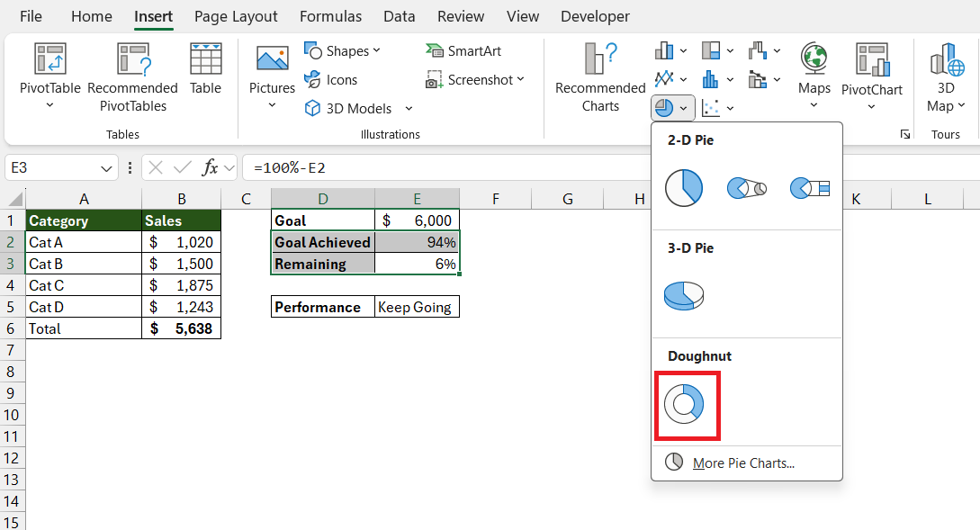The image size is (980, 530).
Task: Click the SmartArt button
Action: tap(463, 50)
